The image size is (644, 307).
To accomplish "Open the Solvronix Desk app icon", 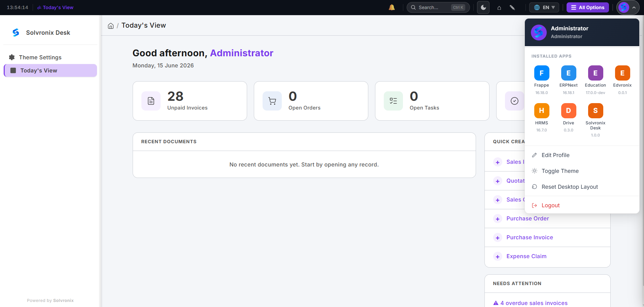I will point(596,111).
